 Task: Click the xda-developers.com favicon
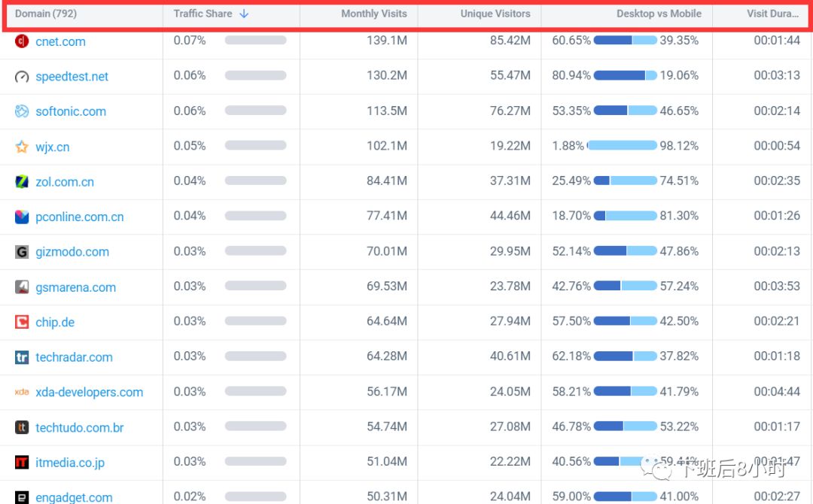point(22,392)
